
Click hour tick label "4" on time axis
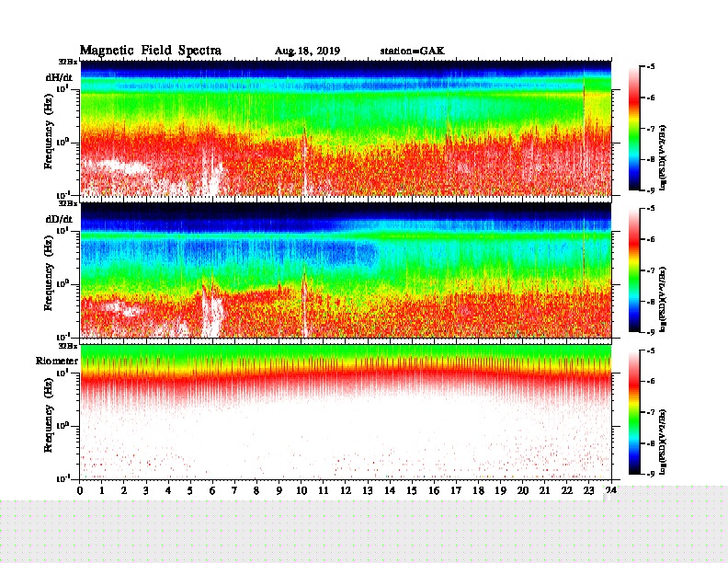tap(168, 490)
